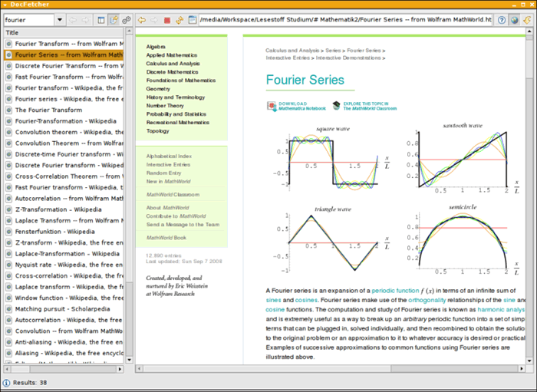Viewport: 537px width, 392px height.
Task: Refresh the previewed page
Action: coord(179,19)
